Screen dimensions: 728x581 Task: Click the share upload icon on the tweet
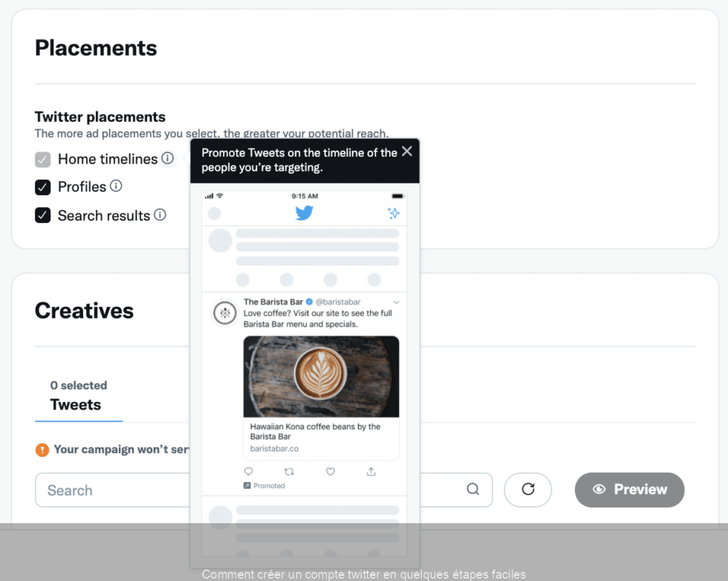point(371,471)
